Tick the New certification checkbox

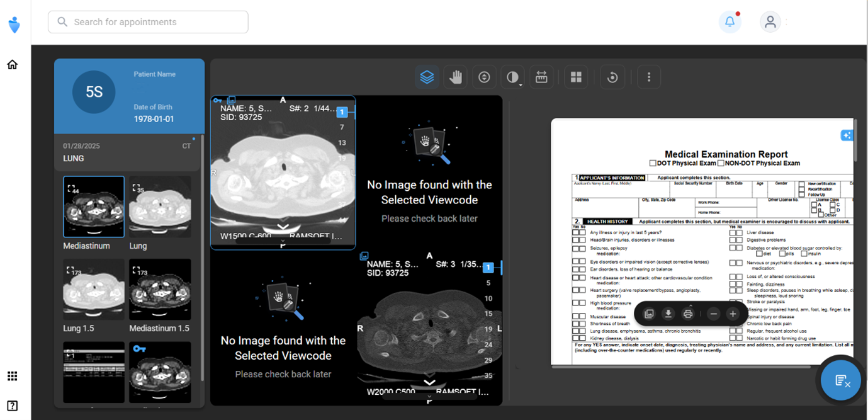[801, 184]
